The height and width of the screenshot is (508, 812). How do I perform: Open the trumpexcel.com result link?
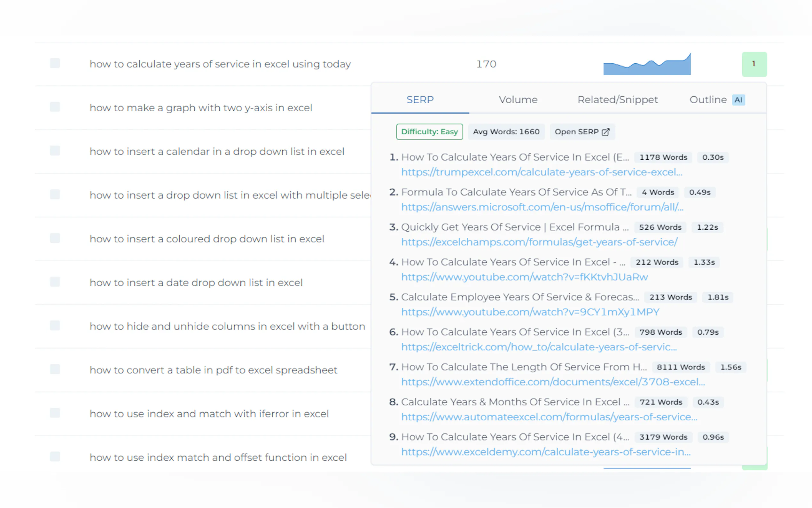pos(541,172)
